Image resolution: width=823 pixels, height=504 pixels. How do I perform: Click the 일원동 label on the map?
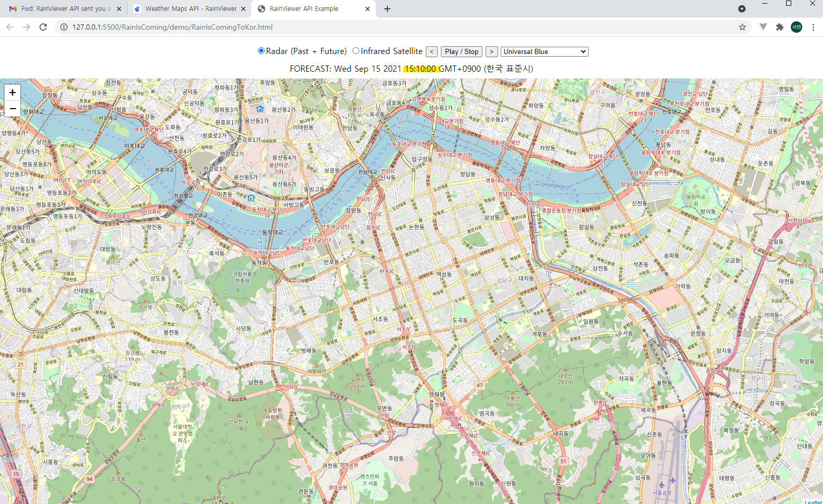591,321
